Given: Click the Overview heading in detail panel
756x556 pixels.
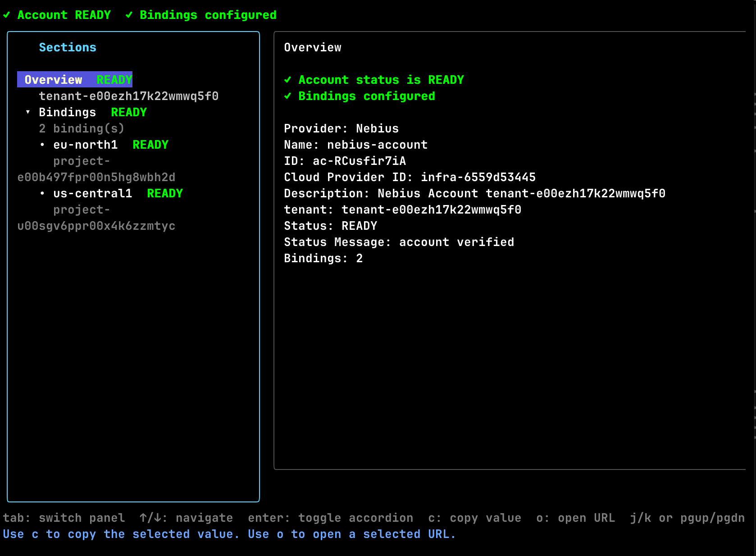Looking at the screenshot, I should 312,47.
